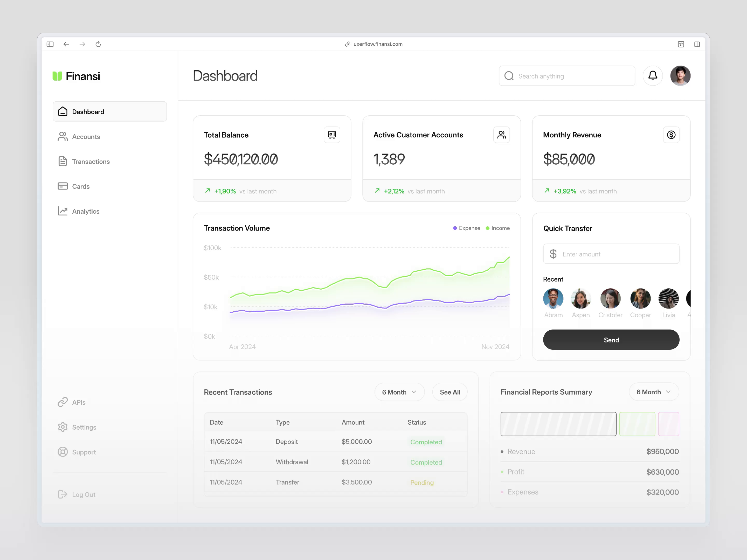Open the wallet icon on the Total Balance card
Screen dimensions: 747x560
pos(332,134)
